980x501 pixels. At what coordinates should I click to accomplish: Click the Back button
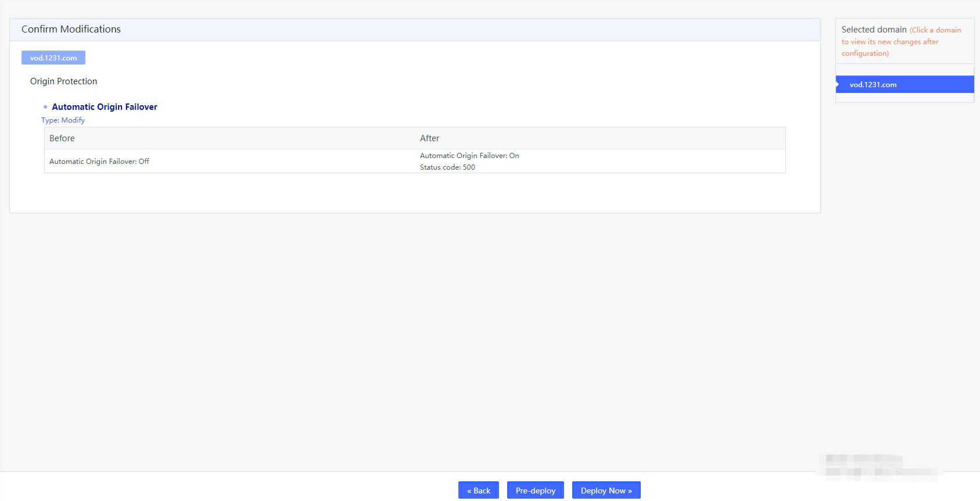[x=478, y=490]
